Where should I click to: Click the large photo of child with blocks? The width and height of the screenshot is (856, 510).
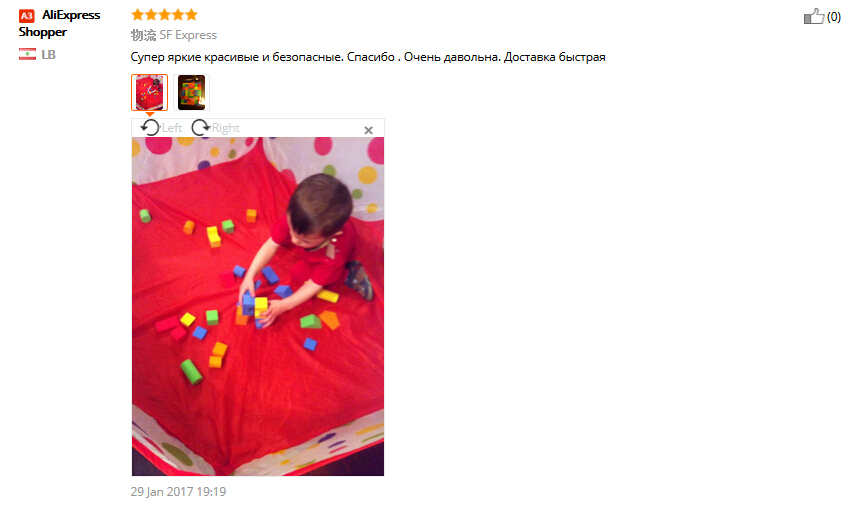(258, 306)
